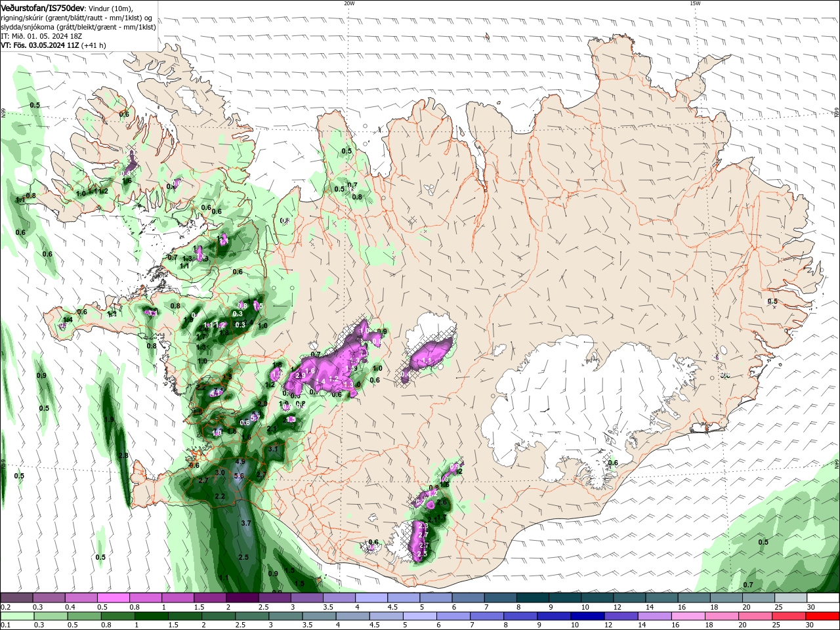Click the bright pink swatch in the upper legend row
This screenshot has width=840, height=630.
113,598
